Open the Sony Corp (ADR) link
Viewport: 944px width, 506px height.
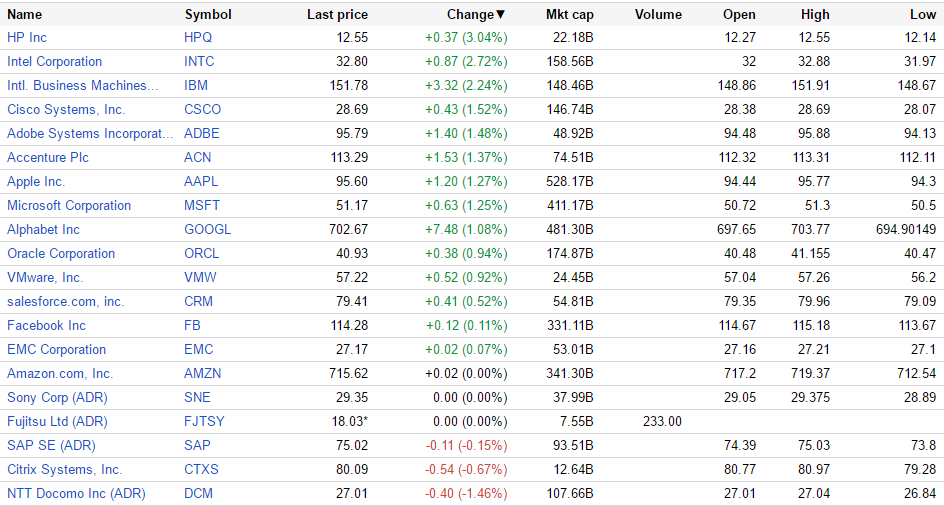pyautogui.click(x=51, y=398)
